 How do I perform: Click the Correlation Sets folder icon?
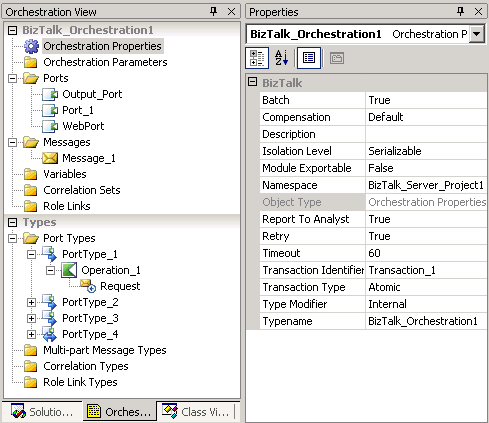pos(31,190)
